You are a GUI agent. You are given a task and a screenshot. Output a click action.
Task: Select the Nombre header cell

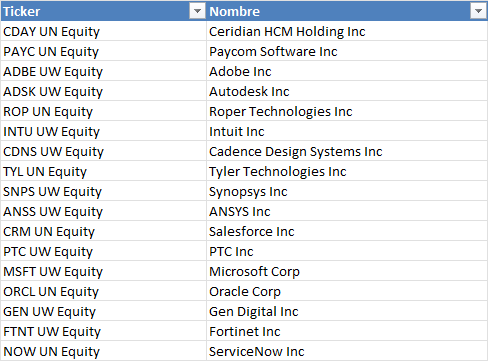pos(347,11)
